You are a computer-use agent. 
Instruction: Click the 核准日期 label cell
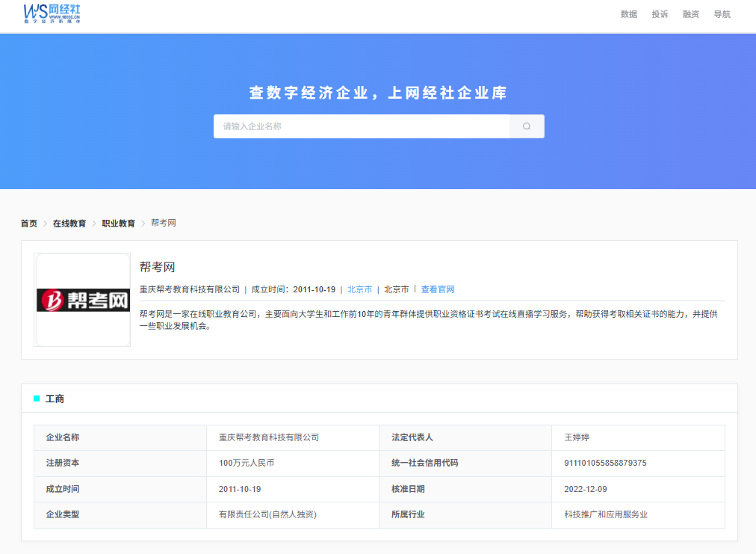[x=465, y=490]
